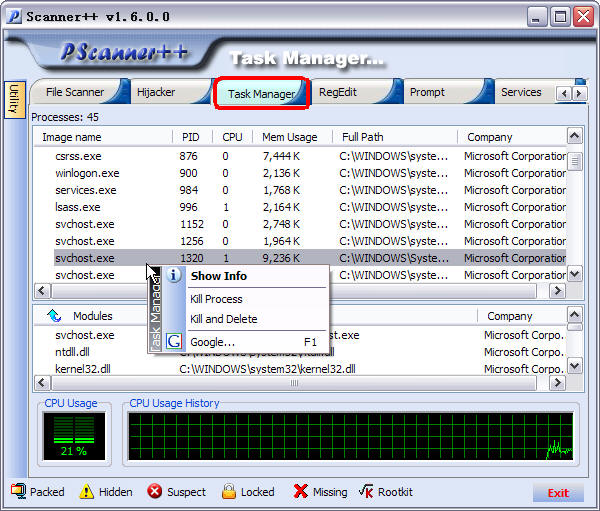Click the CPU Usage History graph

(351, 436)
